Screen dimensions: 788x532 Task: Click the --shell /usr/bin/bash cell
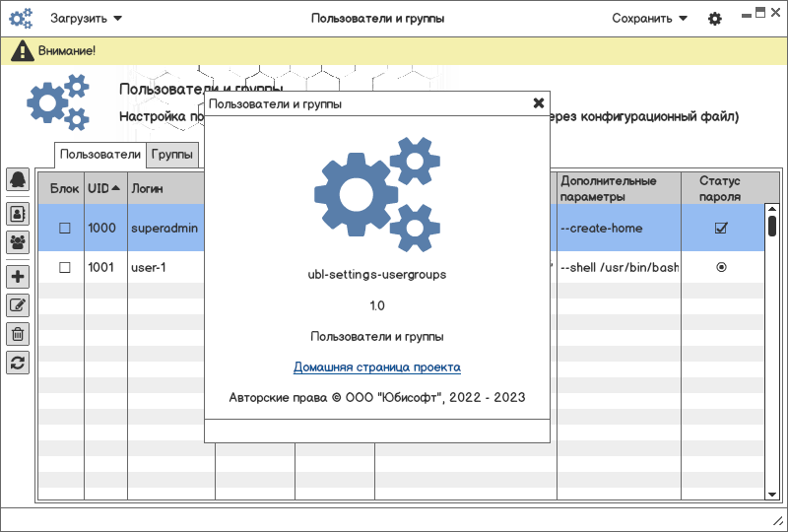point(619,267)
